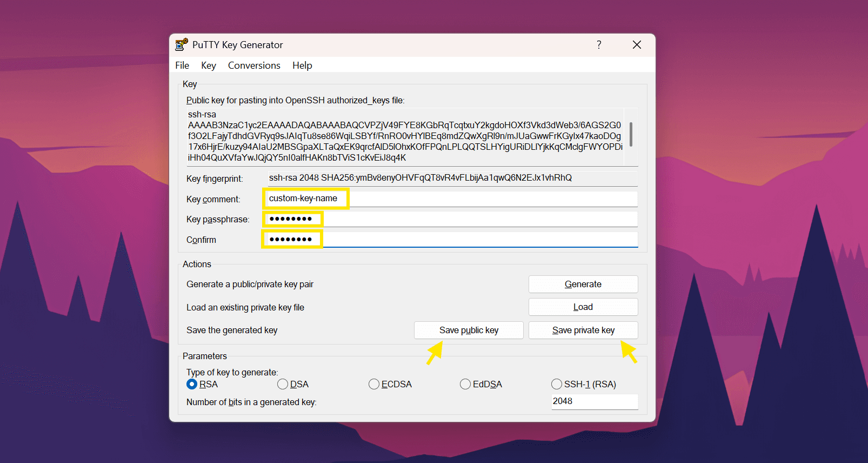Click the 'Load an existing private key file' text
Image resolution: width=868 pixels, height=463 pixels.
[245, 307]
